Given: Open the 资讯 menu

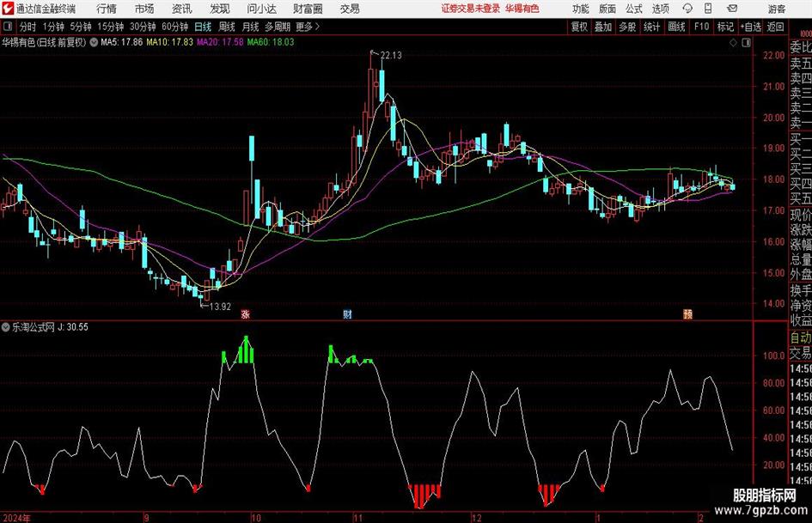Looking at the screenshot, I should (182, 9).
